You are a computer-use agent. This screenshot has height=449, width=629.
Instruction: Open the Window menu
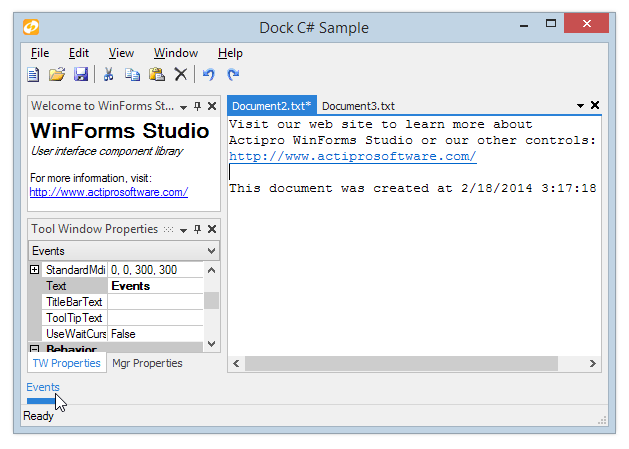tap(176, 53)
